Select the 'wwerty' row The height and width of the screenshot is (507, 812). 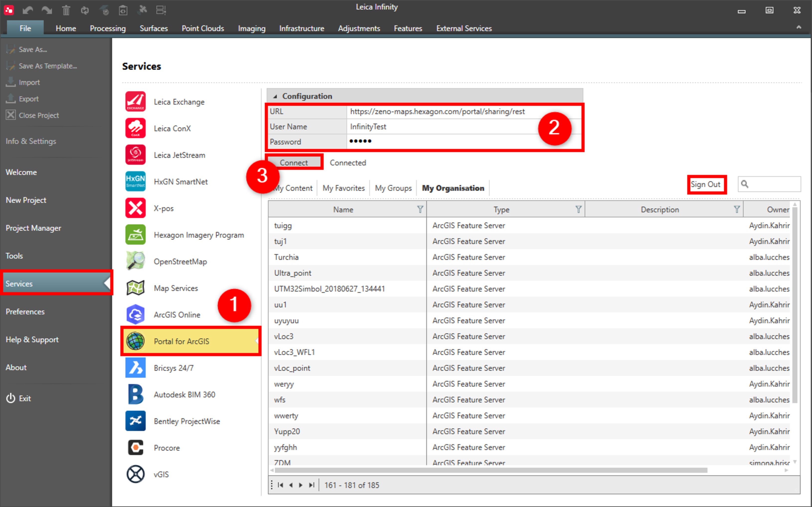(x=529, y=415)
